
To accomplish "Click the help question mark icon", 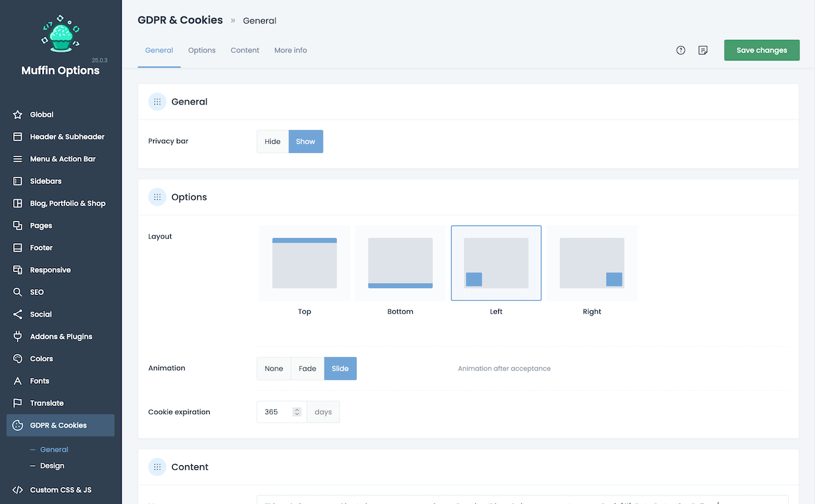I will [x=681, y=51].
